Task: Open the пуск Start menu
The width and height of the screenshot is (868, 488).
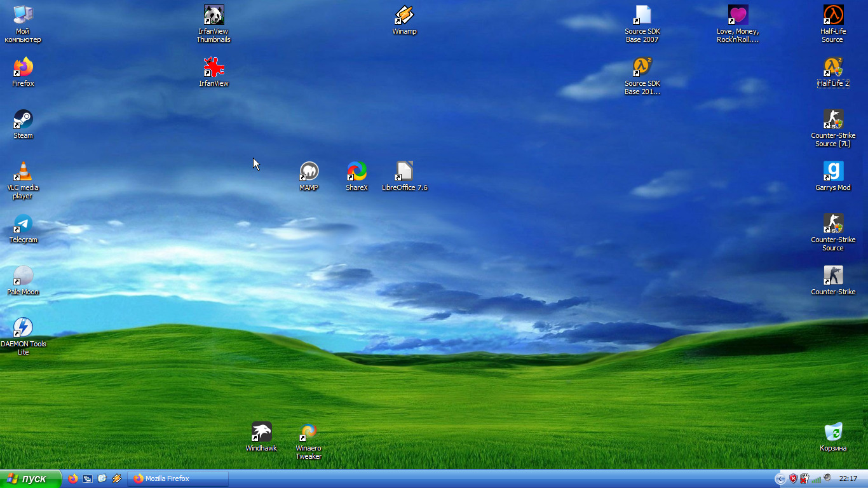Action: pos(31,479)
